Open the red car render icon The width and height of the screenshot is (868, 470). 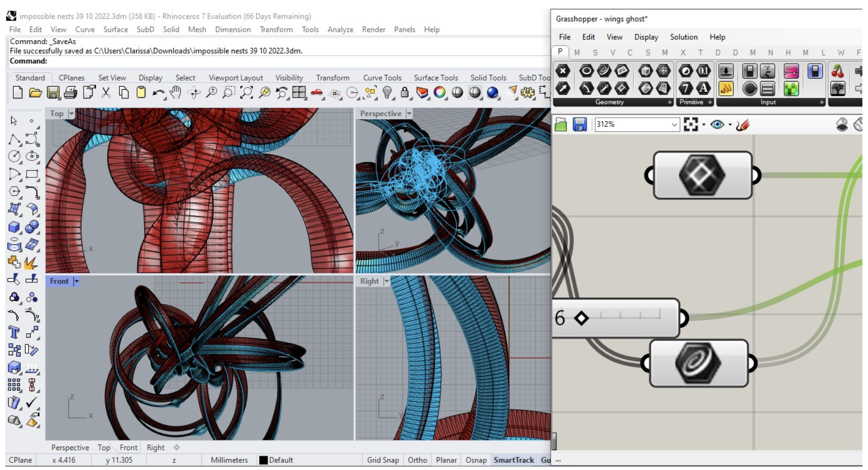coord(317,92)
